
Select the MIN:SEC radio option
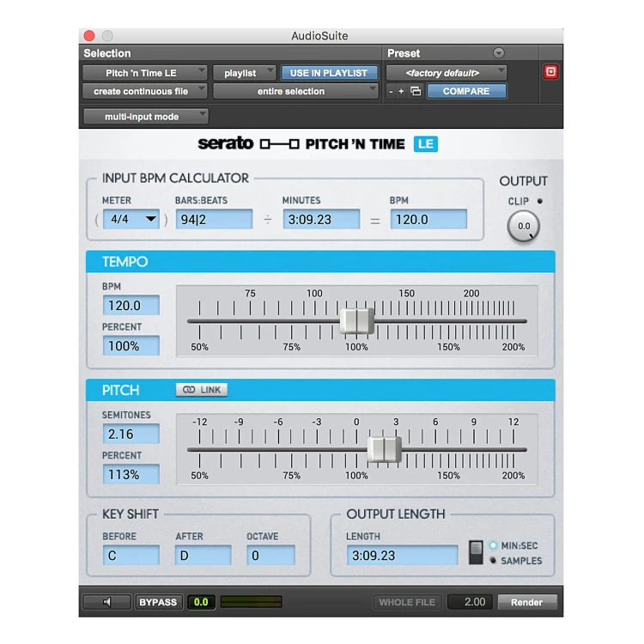(493, 545)
